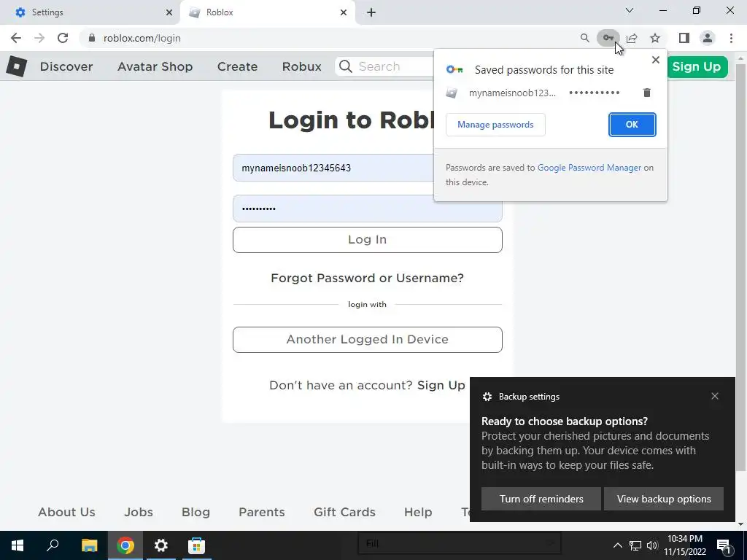Click Forgot Password or Username link
This screenshot has height=560, width=747.
coord(368,278)
